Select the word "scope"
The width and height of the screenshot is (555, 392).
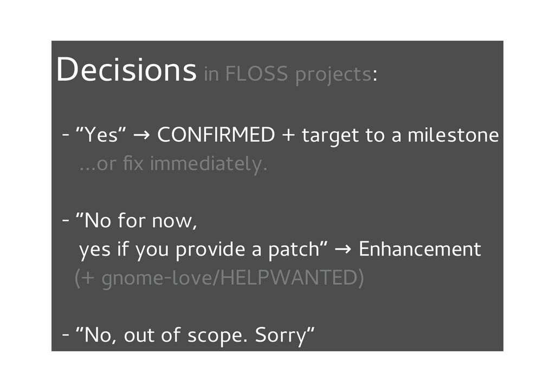pos(214,337)
